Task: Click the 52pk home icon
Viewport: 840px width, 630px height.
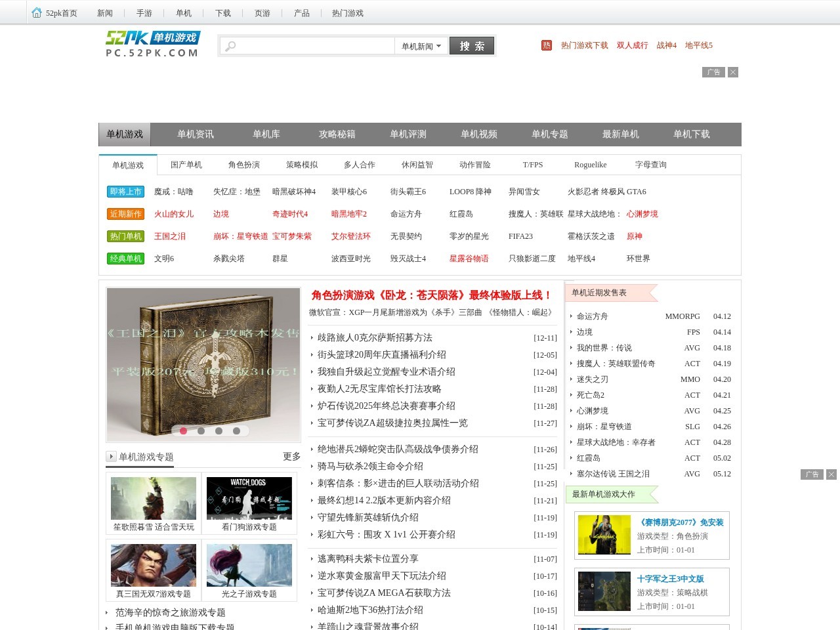Action: click(x=37, y=12)
